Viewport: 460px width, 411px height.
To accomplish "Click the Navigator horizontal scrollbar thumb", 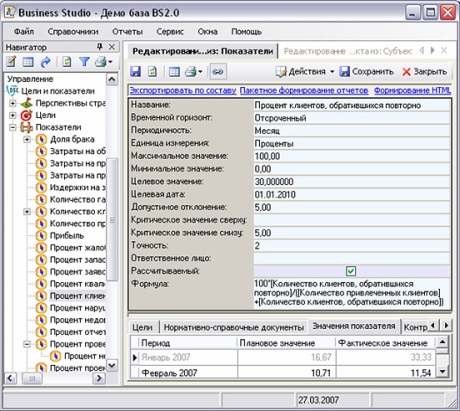I will click(32, 378).
